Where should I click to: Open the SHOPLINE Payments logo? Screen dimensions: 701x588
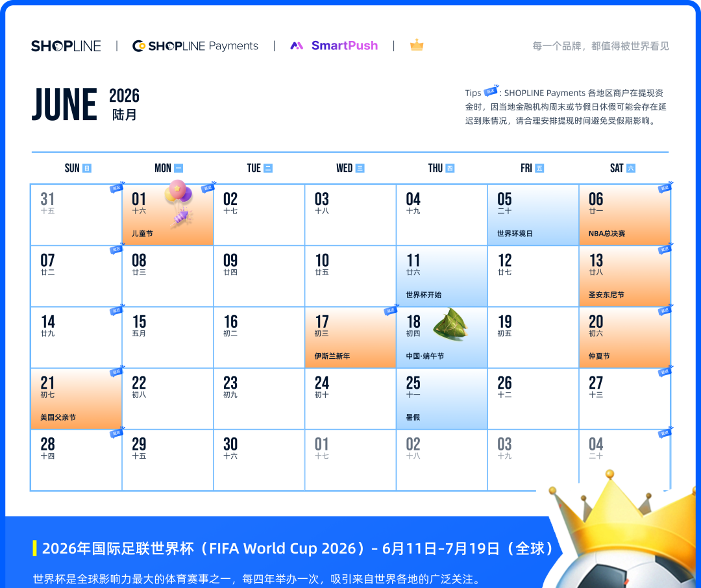(x=195, y=46)
